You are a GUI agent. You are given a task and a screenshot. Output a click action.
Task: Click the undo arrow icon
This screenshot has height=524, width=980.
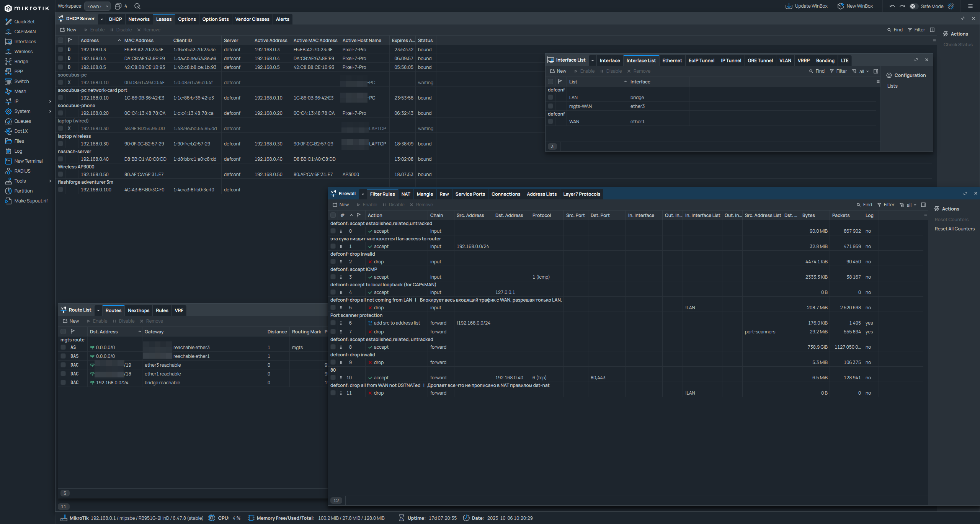point(892,6)
